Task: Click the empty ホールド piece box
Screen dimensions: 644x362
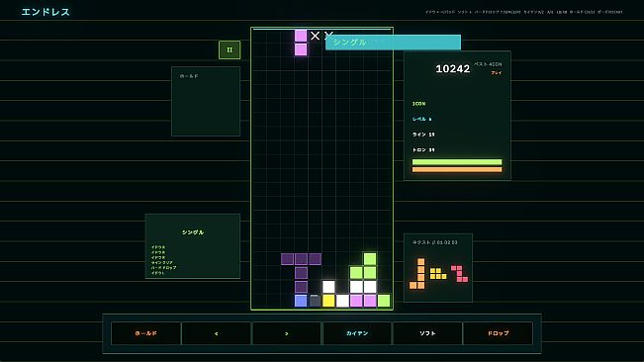Action: [x=206, y=101]
